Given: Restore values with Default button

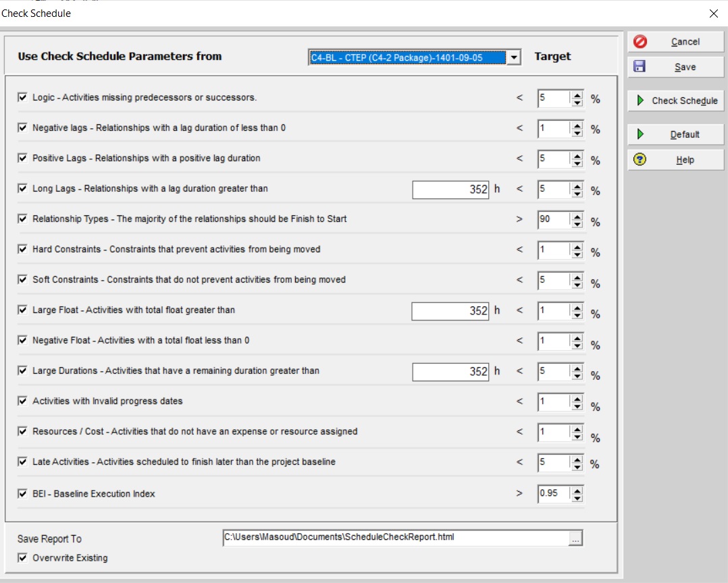Looking at the screenshot, I should 675,134.
